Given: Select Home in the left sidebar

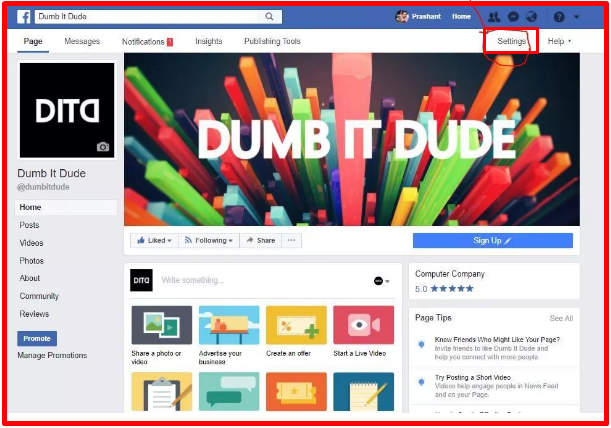Looking at the screenshot, I should coord(66,207).
